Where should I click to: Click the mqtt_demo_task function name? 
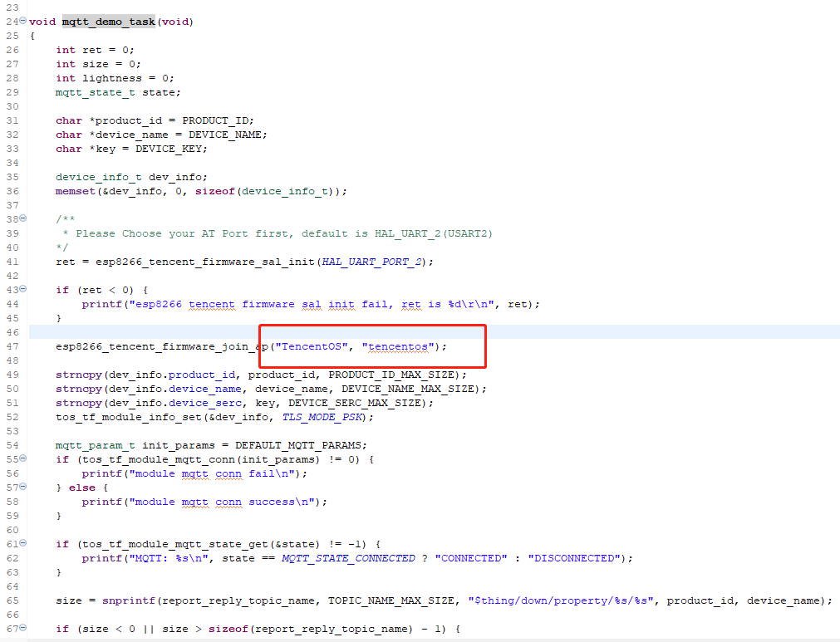pyautogui.click(x=109, y=22)
